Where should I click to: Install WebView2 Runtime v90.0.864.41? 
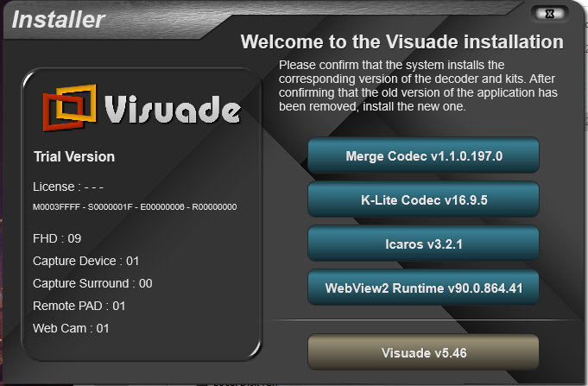tap(423, 288)
